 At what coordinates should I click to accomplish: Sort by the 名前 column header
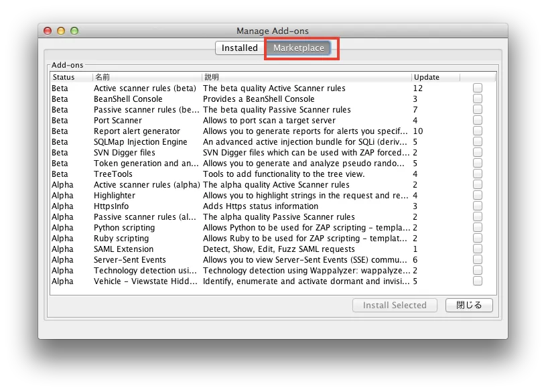(102, 77)
